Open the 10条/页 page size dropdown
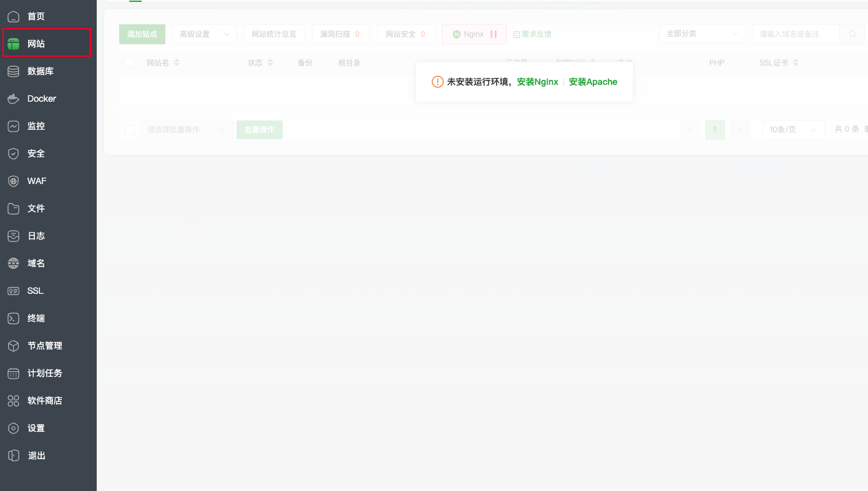Image resolution: width=868 pixels, height=491 pixels. click(792, 130)
